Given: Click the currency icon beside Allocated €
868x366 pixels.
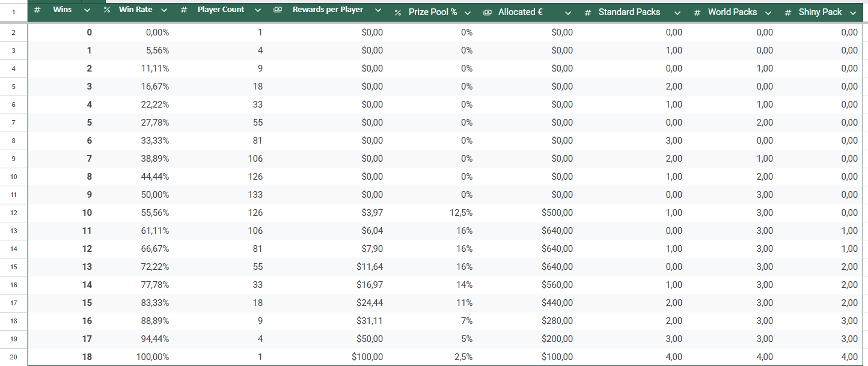Looking at the screenshot, I should pos(487,13).
